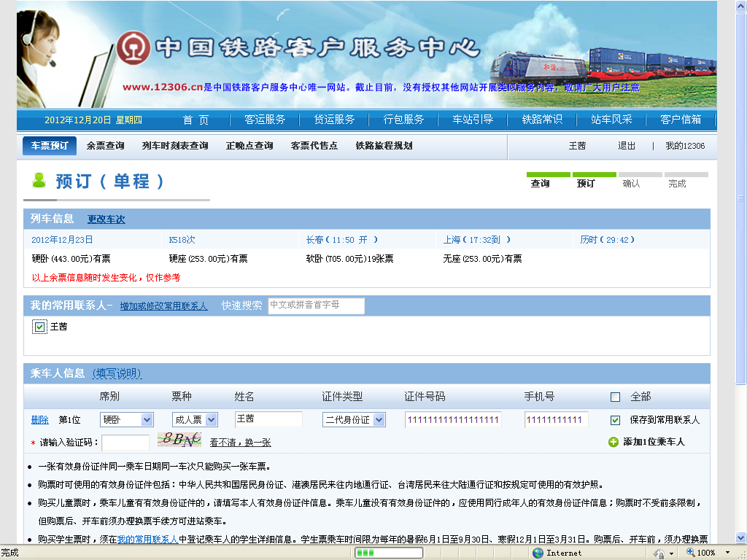Open the 货运服务 menu item

334,120
